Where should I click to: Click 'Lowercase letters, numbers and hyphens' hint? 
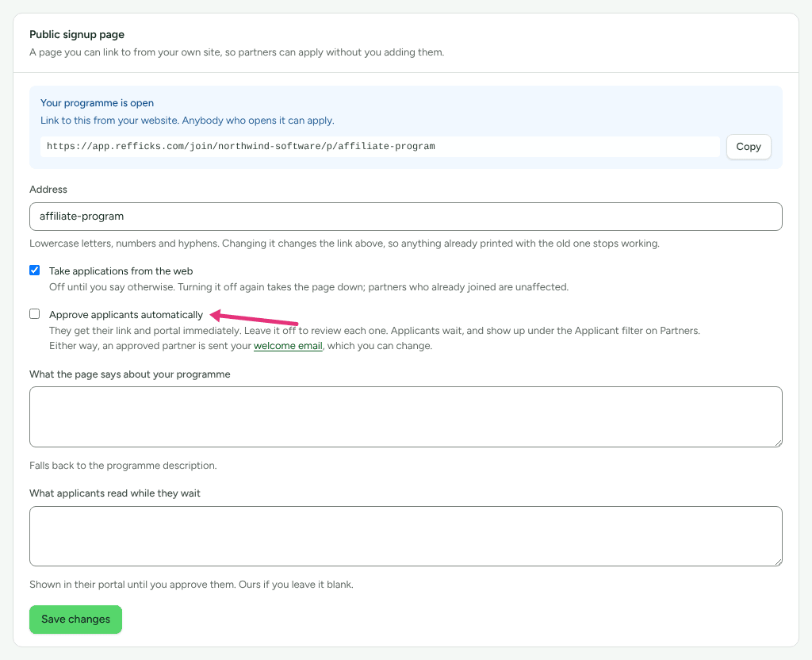point(344,244)
